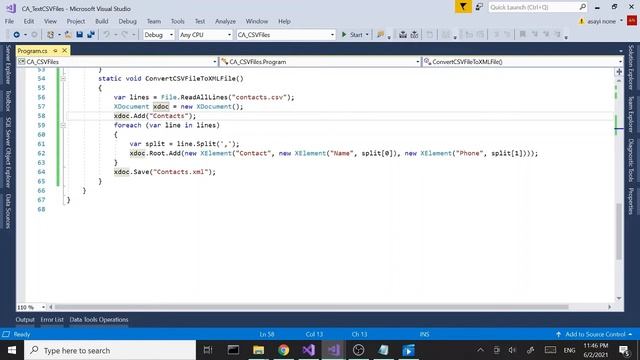Open the Toolbox side tab

point(8,101)
